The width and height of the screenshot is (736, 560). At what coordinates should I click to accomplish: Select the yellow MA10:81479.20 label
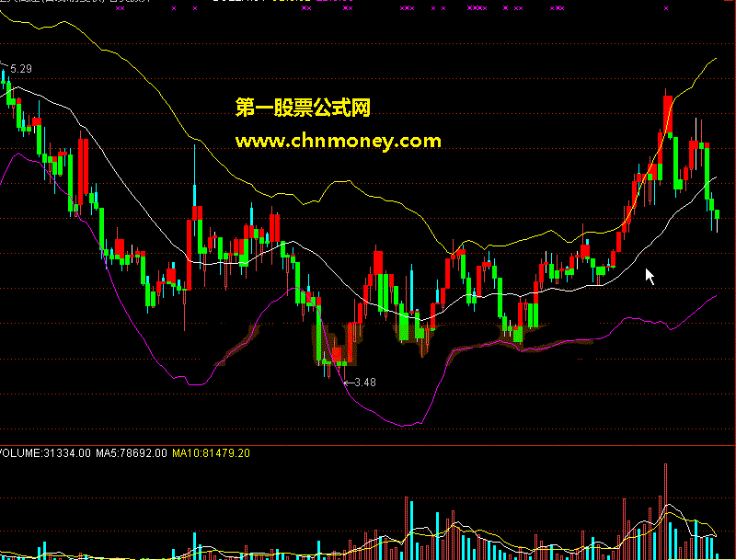[x=212, y=453]
